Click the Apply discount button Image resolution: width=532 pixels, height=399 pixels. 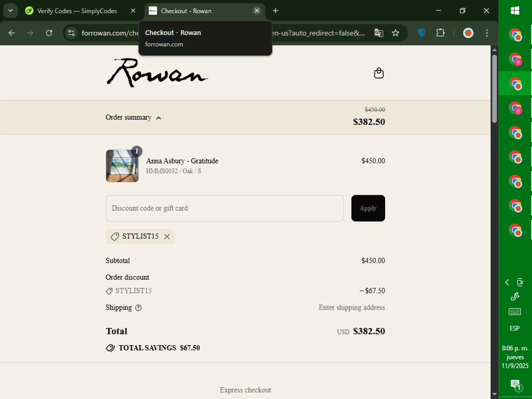click(368, 208)
